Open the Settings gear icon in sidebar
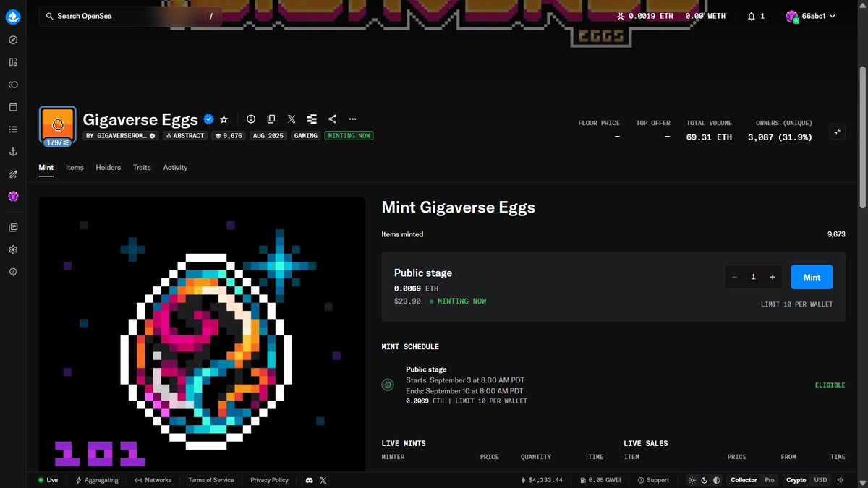The width and height of the screenshot is (868, 488). coord(13,249)
